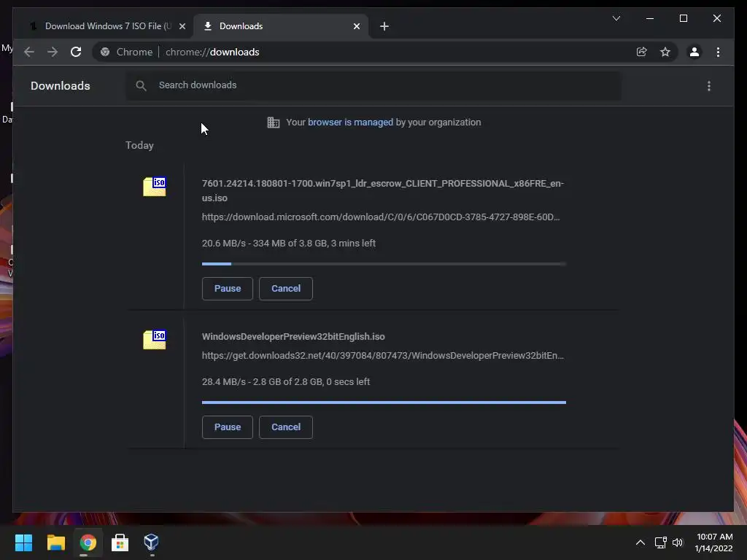
Task: Click the win7sp1 download progress bar
Action: 384,264
